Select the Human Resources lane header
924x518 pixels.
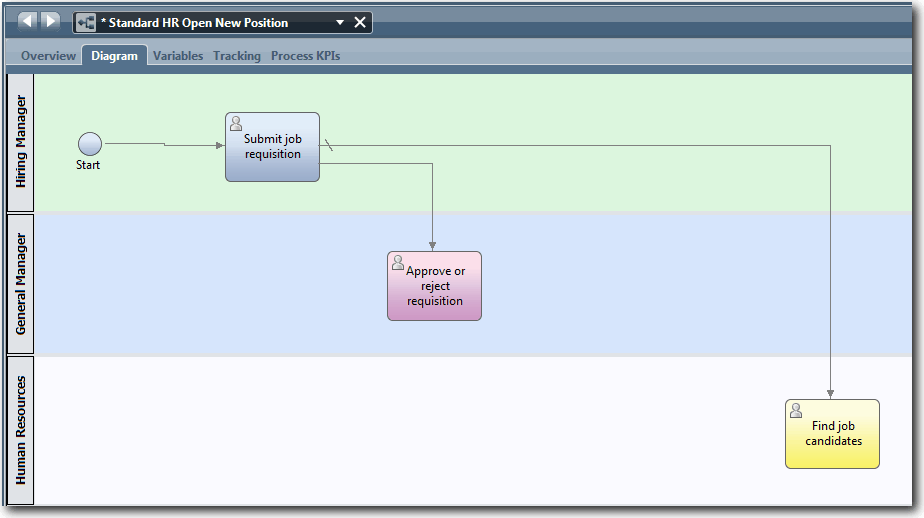[x=21, y=430]
